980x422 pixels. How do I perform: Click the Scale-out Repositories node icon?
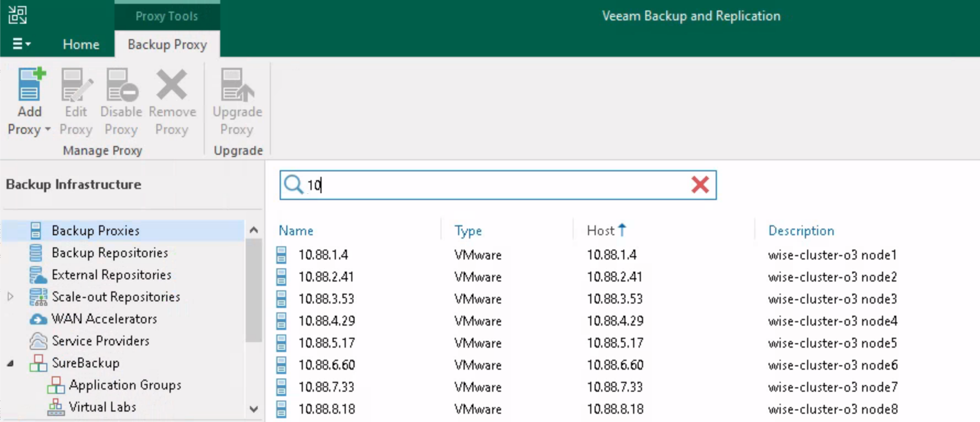(x=38, y=296)
